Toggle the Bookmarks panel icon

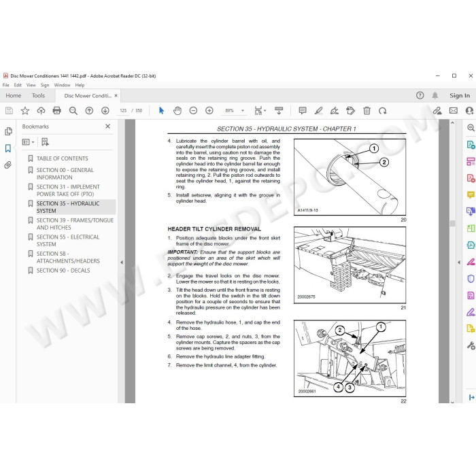pos(8,148)
